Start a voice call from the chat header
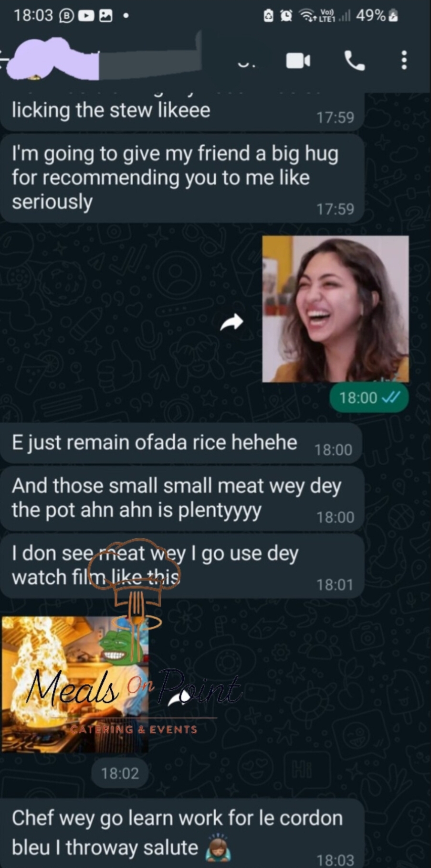The height and width of the screenshot is (868, 431). (354, 61)
